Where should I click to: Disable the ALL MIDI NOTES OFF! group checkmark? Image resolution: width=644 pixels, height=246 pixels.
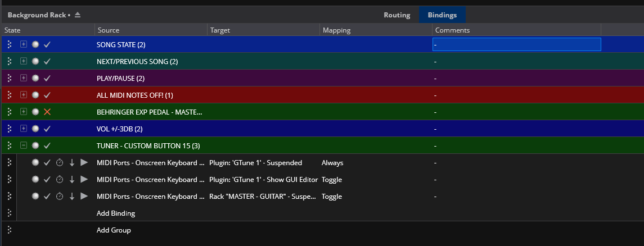click(47, 95)
